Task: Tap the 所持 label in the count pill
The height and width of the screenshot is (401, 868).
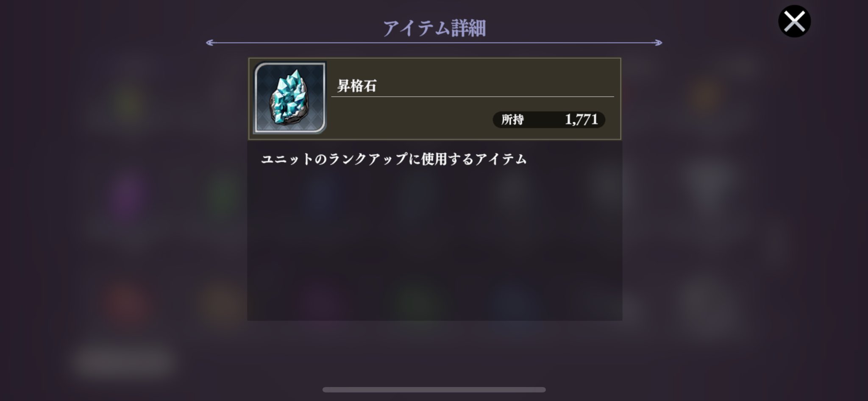Action: click(x=513, y=120)
